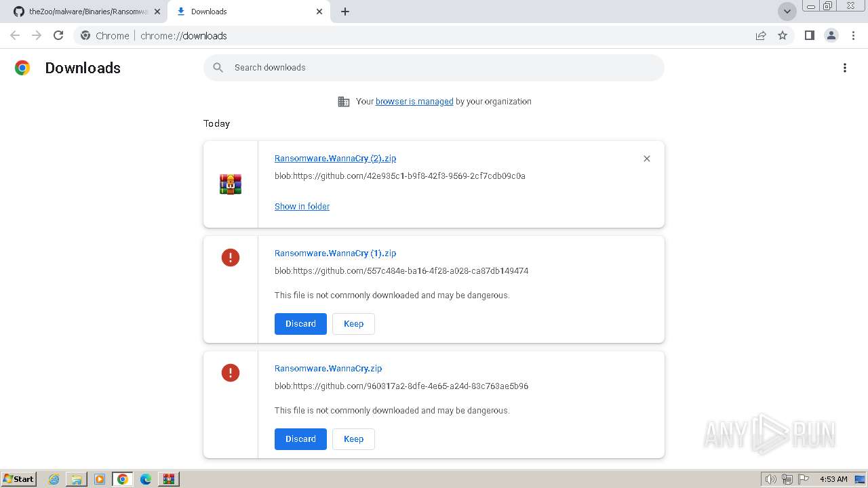Click Chrome icon in taskbar
Viewport: 868px width, 488px height.
click(123, 479)
